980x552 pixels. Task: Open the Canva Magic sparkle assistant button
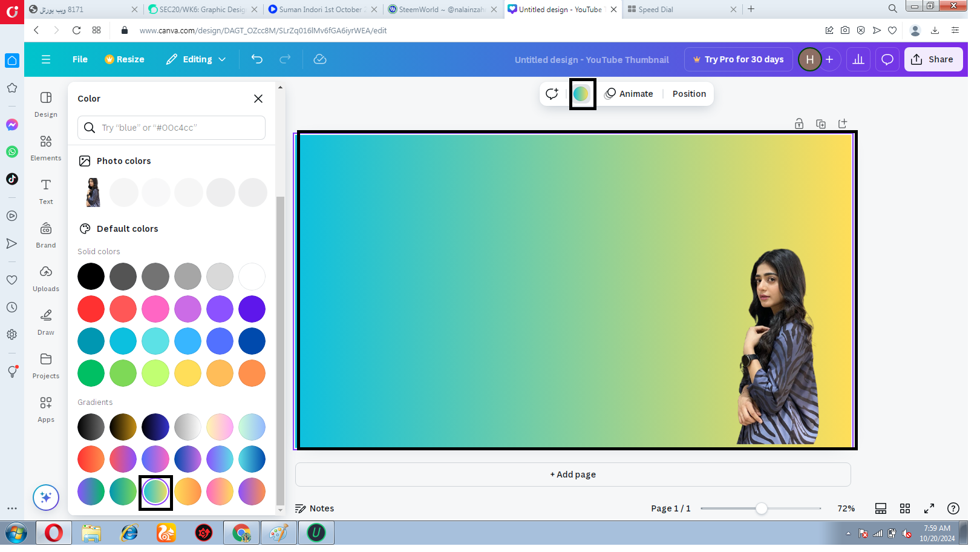(46, 498)
